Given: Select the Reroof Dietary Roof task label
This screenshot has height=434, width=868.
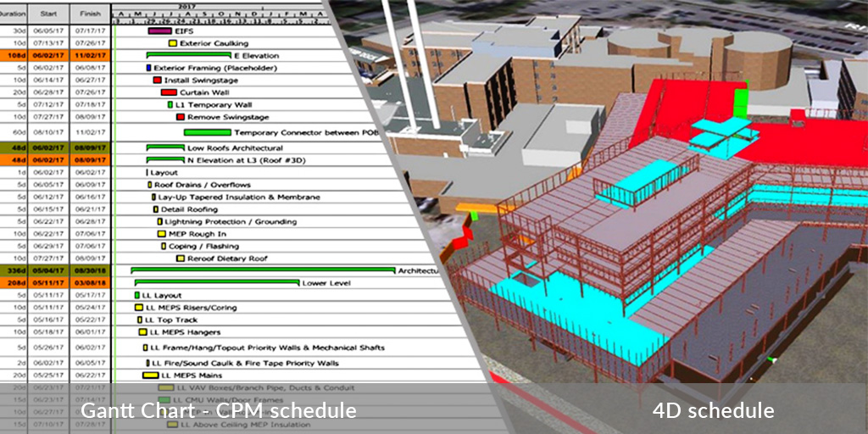Looking at the screenshot, I should pyautogui.click(x=226, y=259).
